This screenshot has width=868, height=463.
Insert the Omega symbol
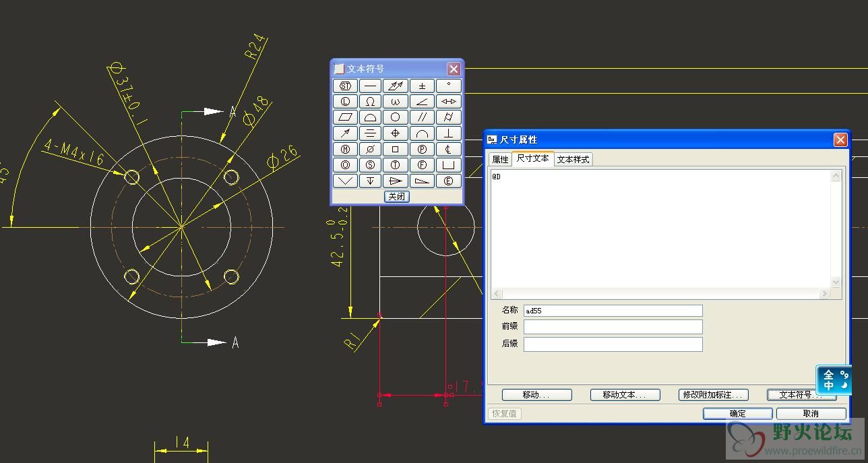[370, 101]
